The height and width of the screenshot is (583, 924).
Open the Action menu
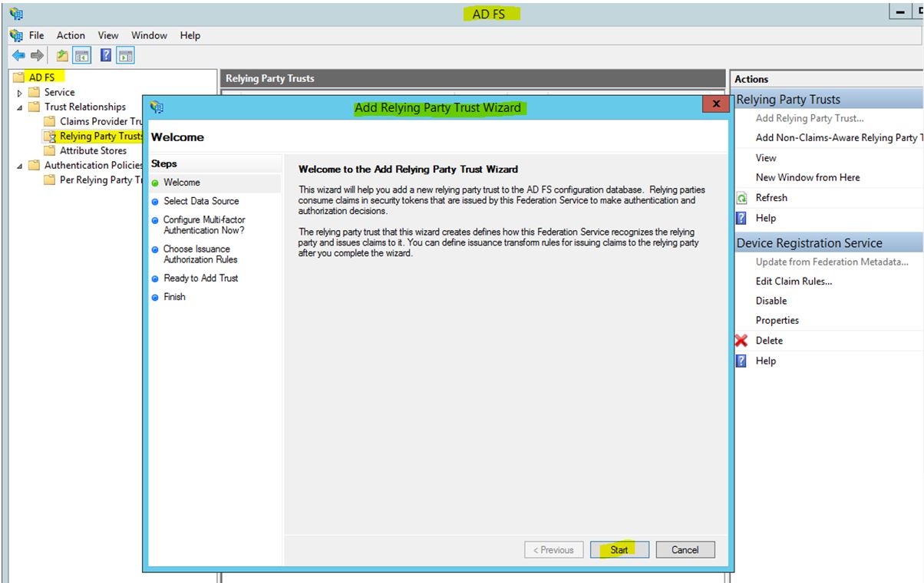71,35
